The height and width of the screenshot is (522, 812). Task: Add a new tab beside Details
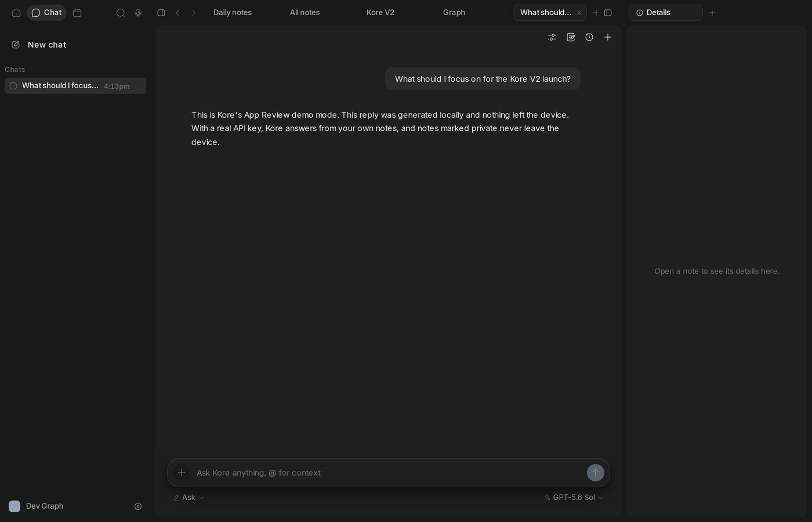(712, 13)
